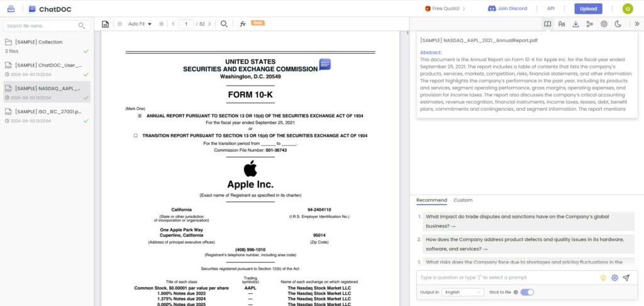644x306 pixels.
Task: Go to the next page arrow
Action: (x=209, y=24)
